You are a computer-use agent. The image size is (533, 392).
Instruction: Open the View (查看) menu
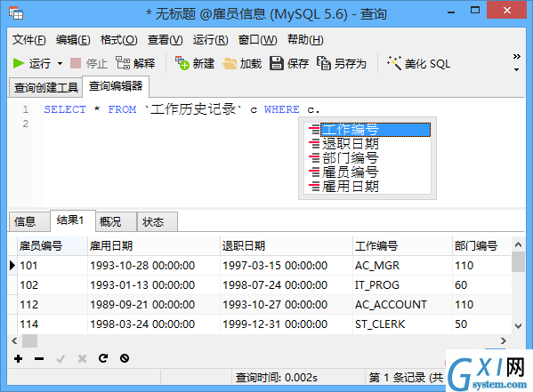(x=166, y=40)
